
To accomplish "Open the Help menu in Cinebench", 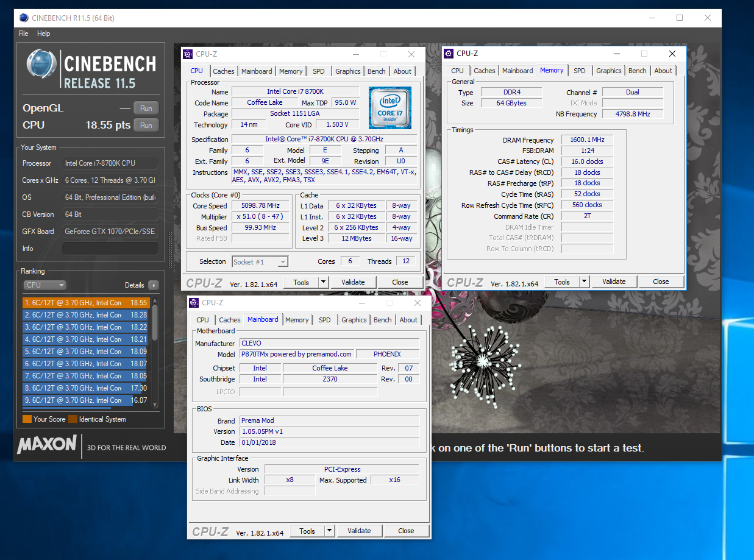I will tap(43, 34).
